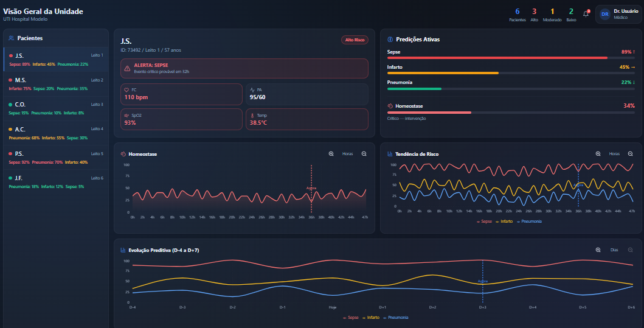The height and width of the screenshot is (328, 644).
Task: Click the Dias label on Evolução Preditiva
Action: click(614, 250)
